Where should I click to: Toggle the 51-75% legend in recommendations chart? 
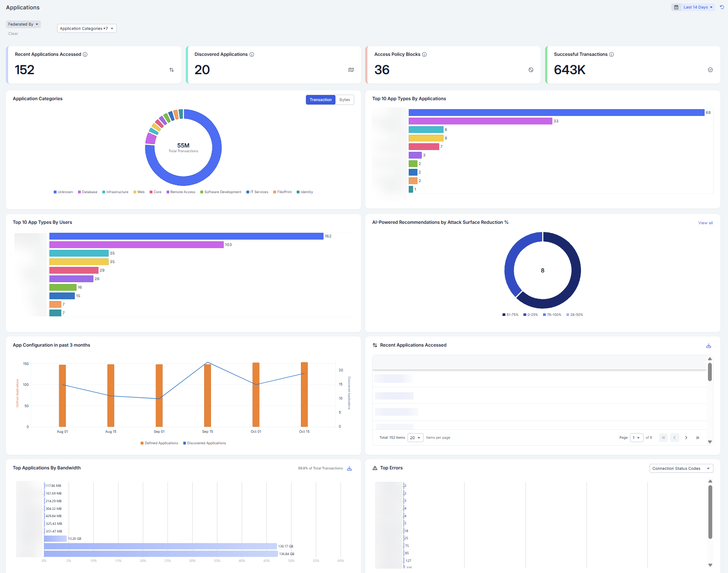point(511,315)
